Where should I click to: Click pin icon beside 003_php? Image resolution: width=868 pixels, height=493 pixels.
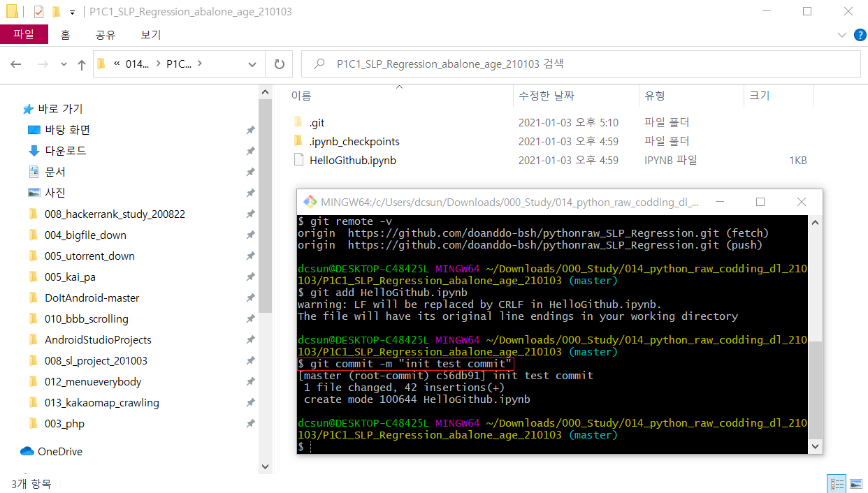250,423
